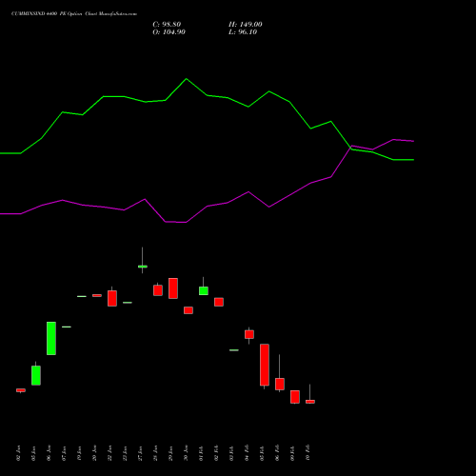Click the 05 Feb date label
Screen dimensions: 476x476
pyautogui.click(x=262, y=453)
